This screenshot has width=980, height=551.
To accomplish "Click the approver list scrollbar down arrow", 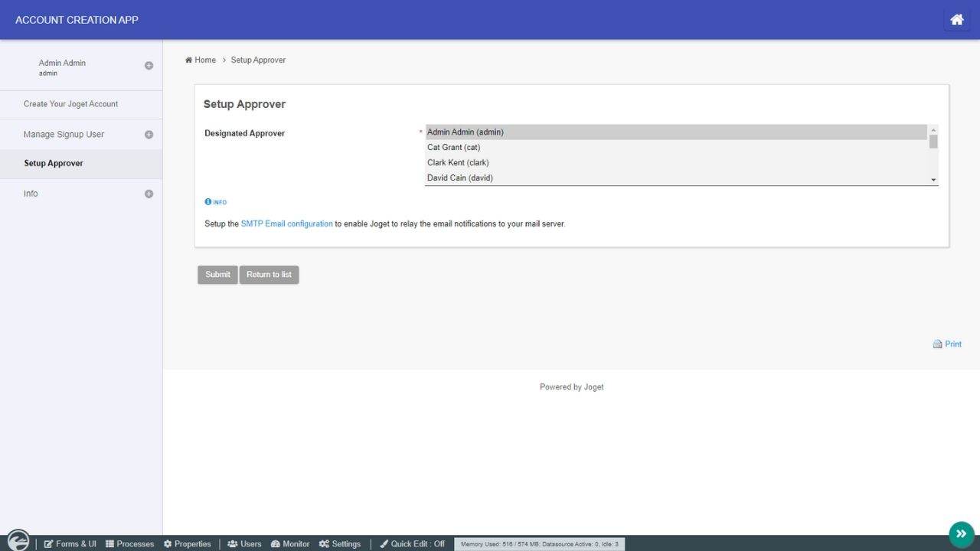I will point(933,180).
